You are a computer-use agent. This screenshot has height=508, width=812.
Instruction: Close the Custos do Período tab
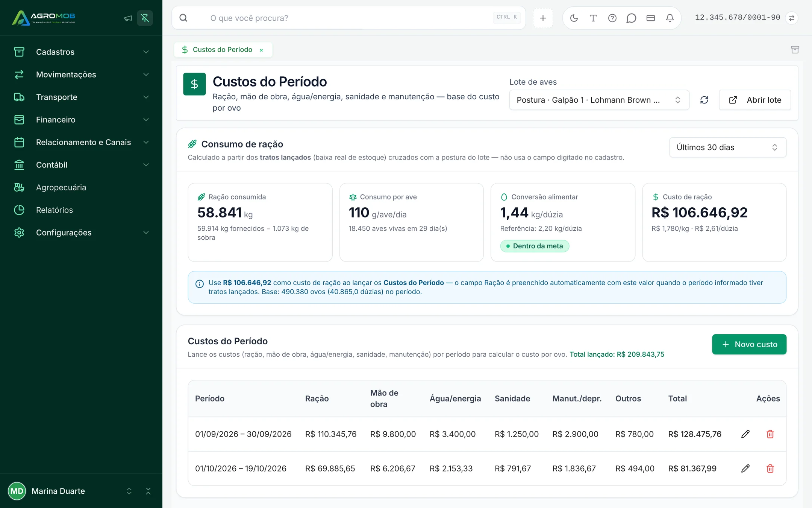pos(261,50)
